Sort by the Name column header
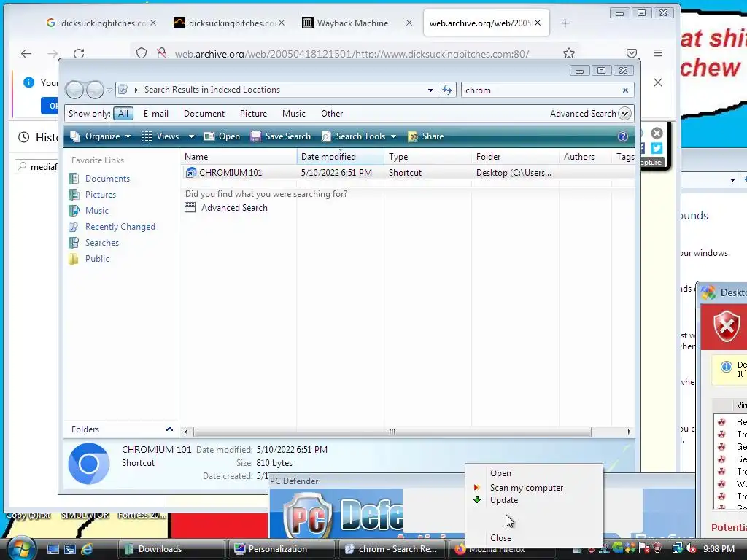The image size is (747, 560). [238, 157]
